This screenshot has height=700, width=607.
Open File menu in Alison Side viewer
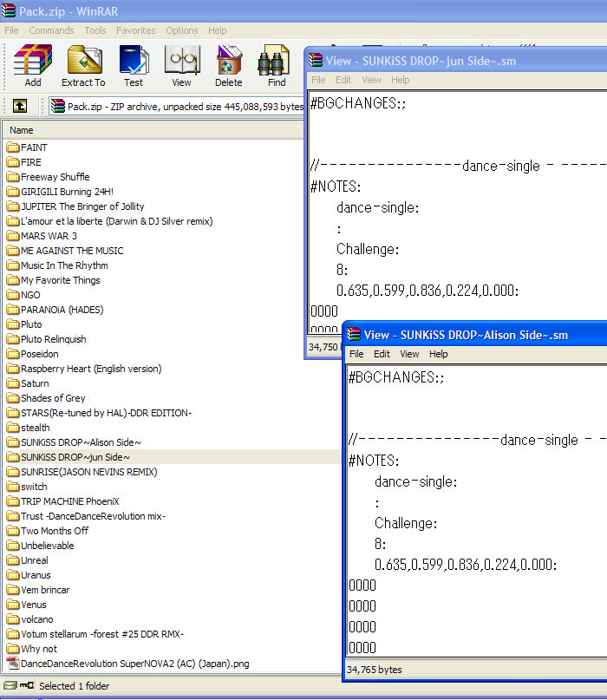[x=356, y=354]
